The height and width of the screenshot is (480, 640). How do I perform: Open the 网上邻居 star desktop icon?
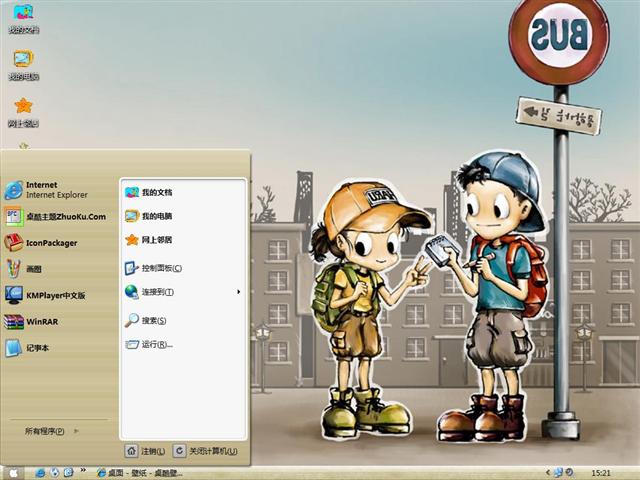(x=23, y=112)
